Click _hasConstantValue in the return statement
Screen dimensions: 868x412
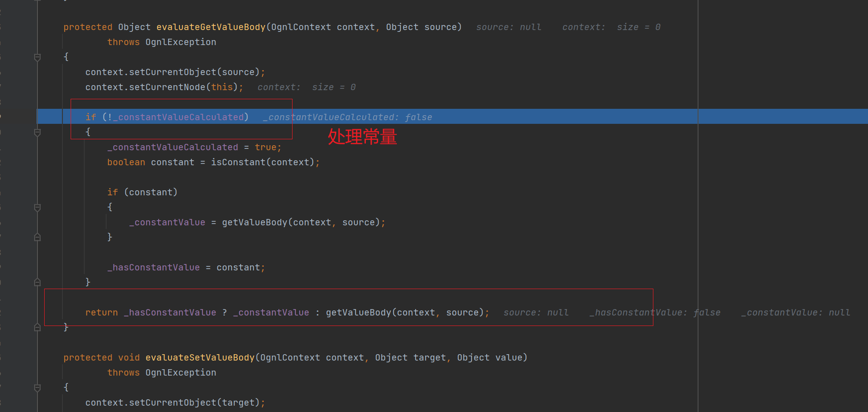[170, 313]
